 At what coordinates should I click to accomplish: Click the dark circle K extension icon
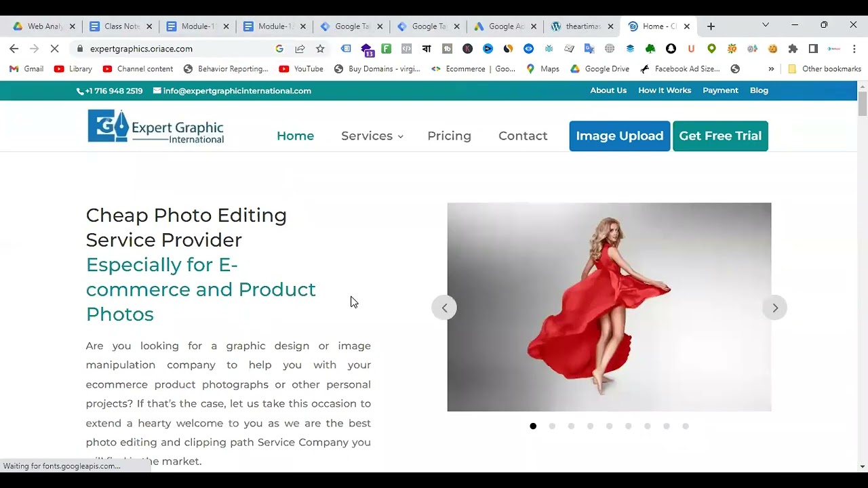(x=467, y=49)
